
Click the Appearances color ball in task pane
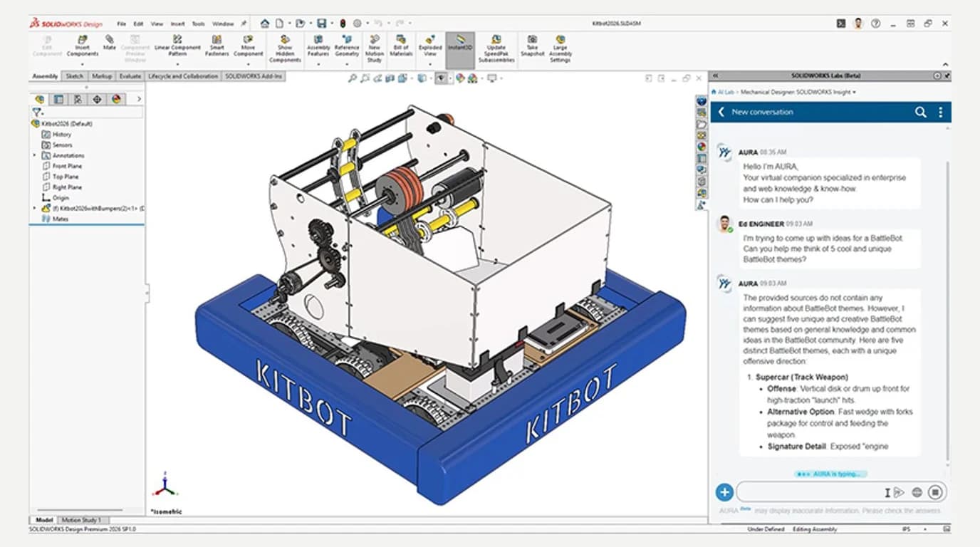click(702, 146)
